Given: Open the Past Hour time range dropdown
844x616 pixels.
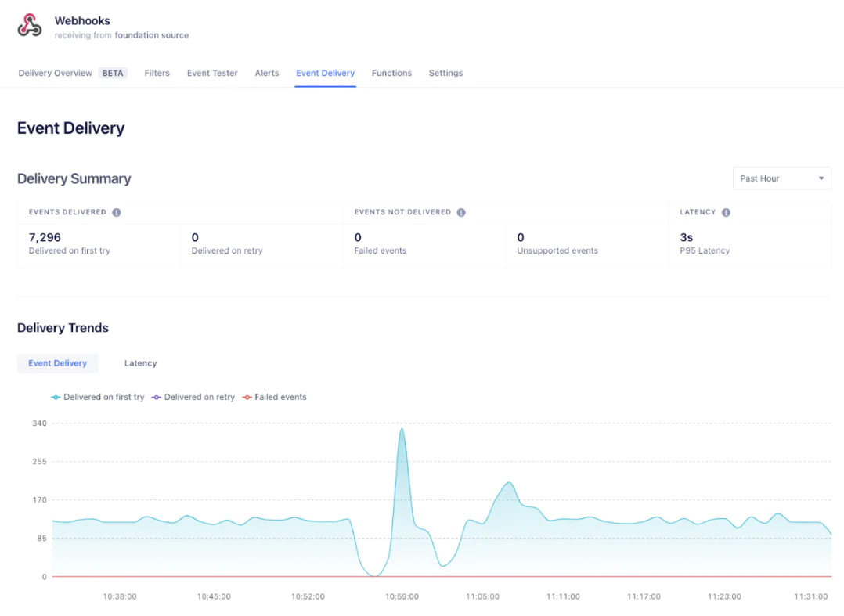Looking at the screenshot, I should point(781,178).
